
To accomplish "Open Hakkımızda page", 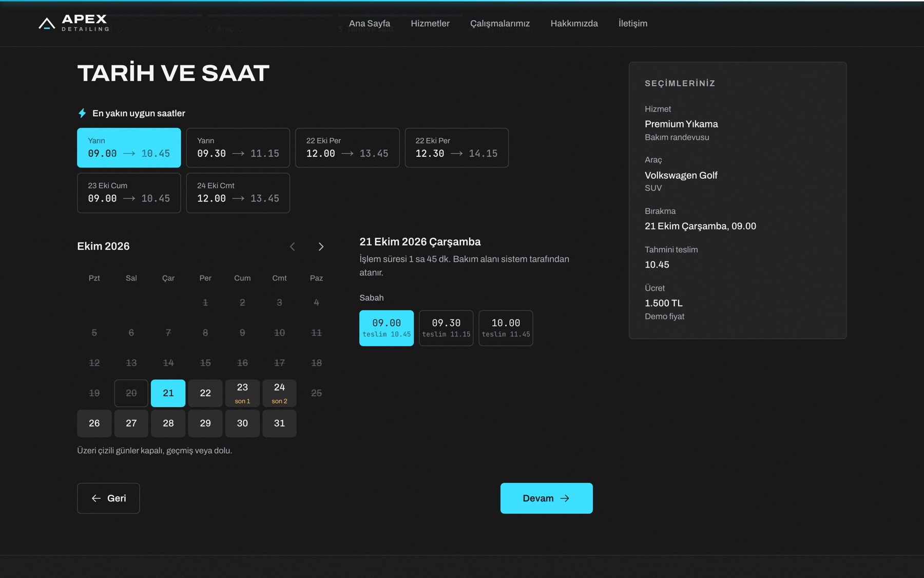I will click(574, 23).
